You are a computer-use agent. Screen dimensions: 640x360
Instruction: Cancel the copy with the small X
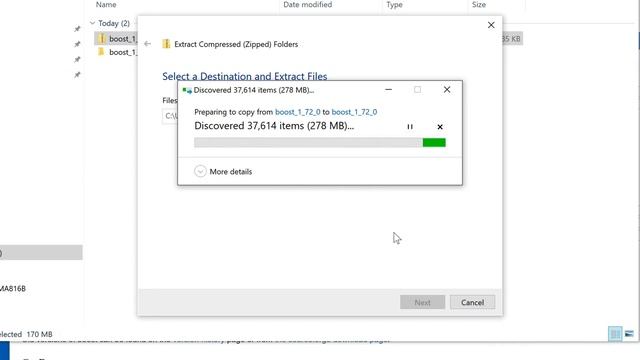[440, 127]
